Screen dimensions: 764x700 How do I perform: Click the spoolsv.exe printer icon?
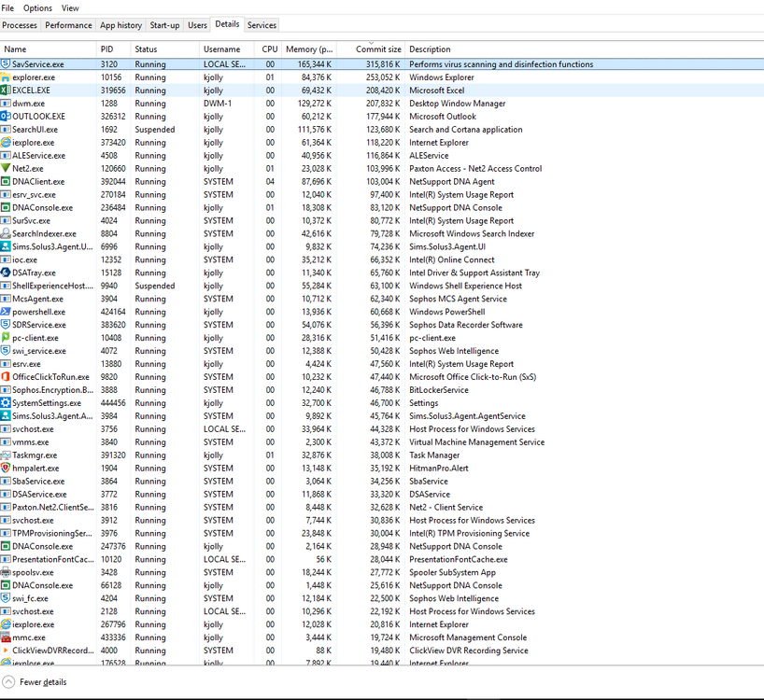6,572
